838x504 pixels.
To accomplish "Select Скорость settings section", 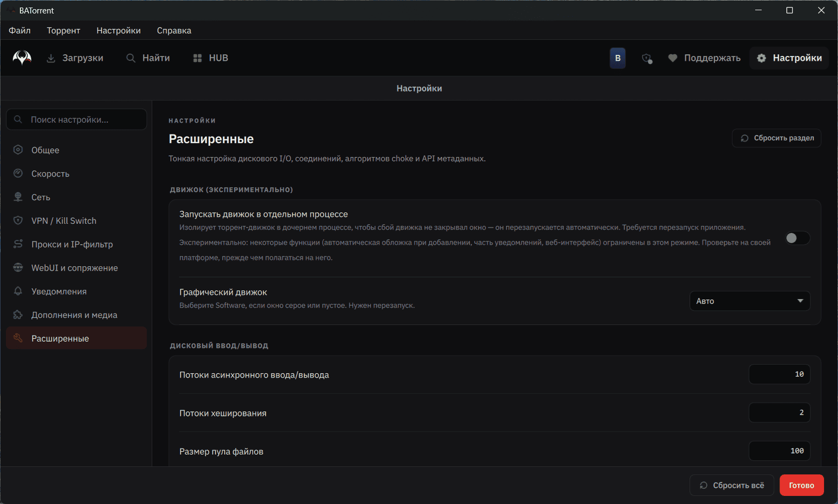I will 76,174.
